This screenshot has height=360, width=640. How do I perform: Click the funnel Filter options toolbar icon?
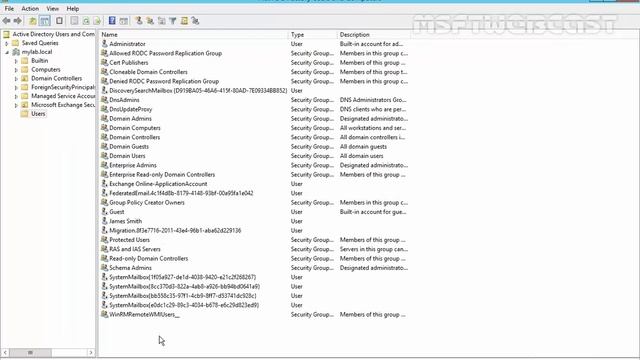point(173,20)
